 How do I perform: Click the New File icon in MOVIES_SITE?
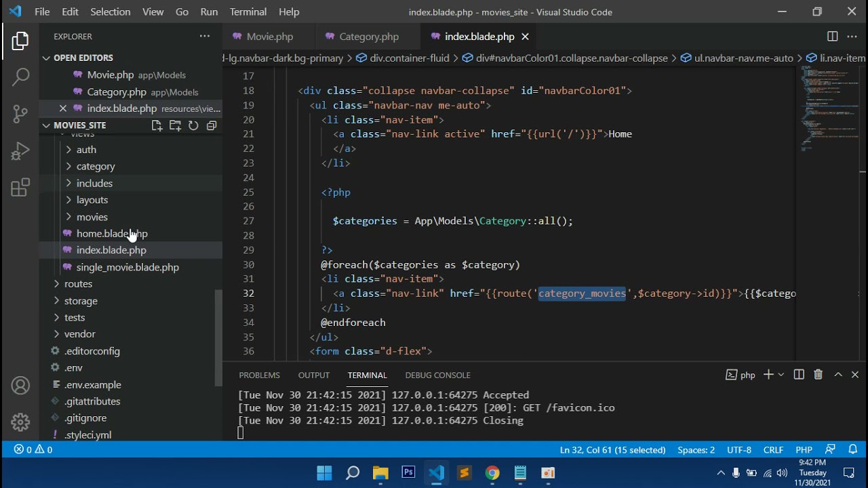157,125
